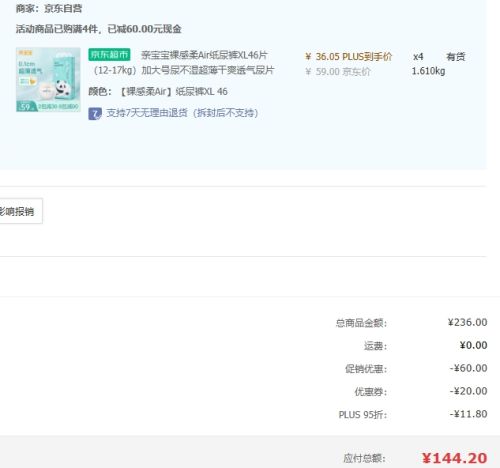Select the 已减60.00元现金 promotion text
This screenshot has width=500, height=468.
[x=145, y=29]
